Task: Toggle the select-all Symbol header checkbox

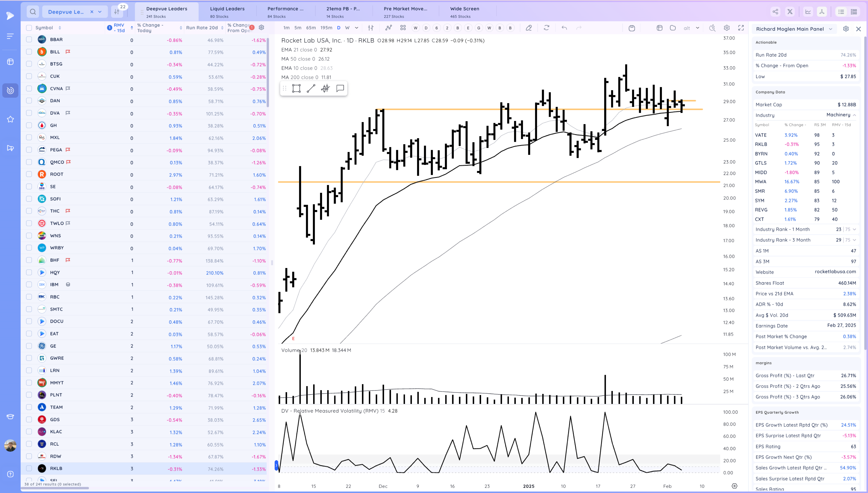Action: (x=29, y=28)
